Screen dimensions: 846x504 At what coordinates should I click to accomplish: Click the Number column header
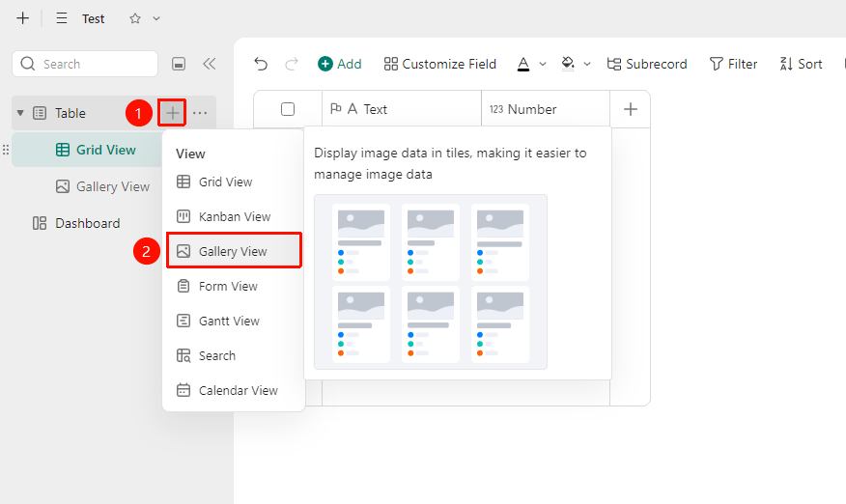[546, 109]
